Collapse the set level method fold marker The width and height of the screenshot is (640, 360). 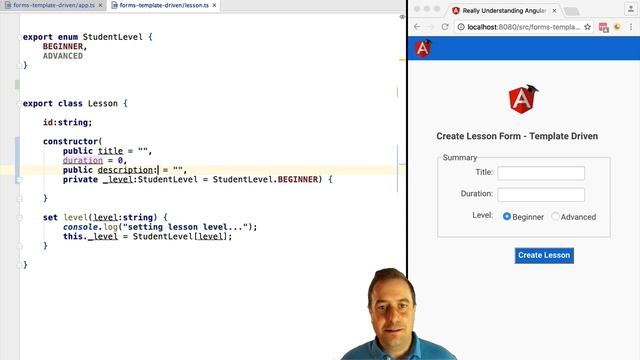coord(19,218)
